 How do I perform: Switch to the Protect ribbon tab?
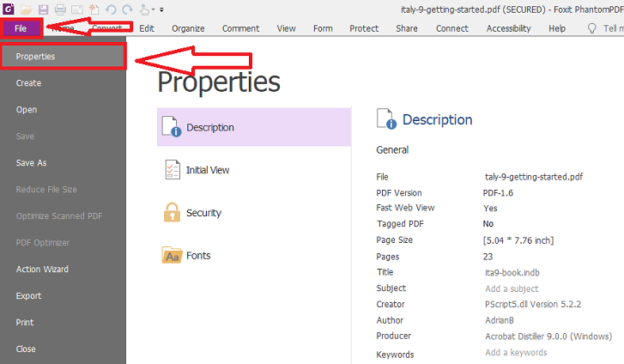click(364, 28)
